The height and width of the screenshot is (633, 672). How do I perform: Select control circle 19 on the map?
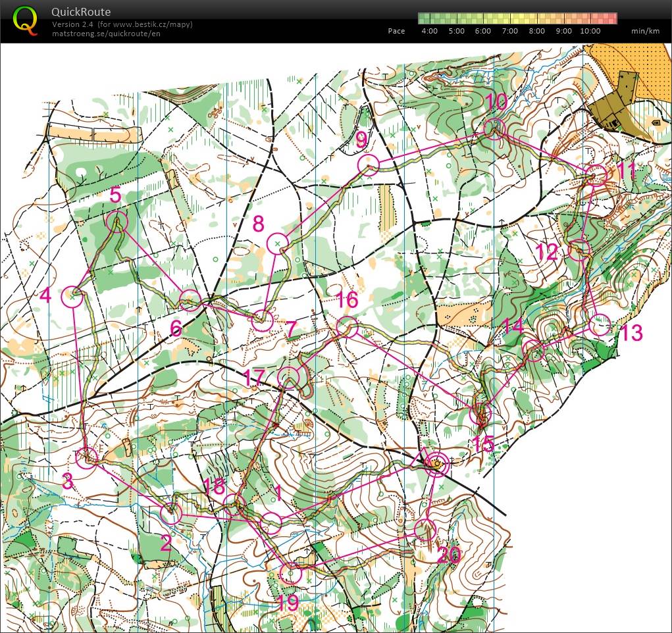[290, 574]
